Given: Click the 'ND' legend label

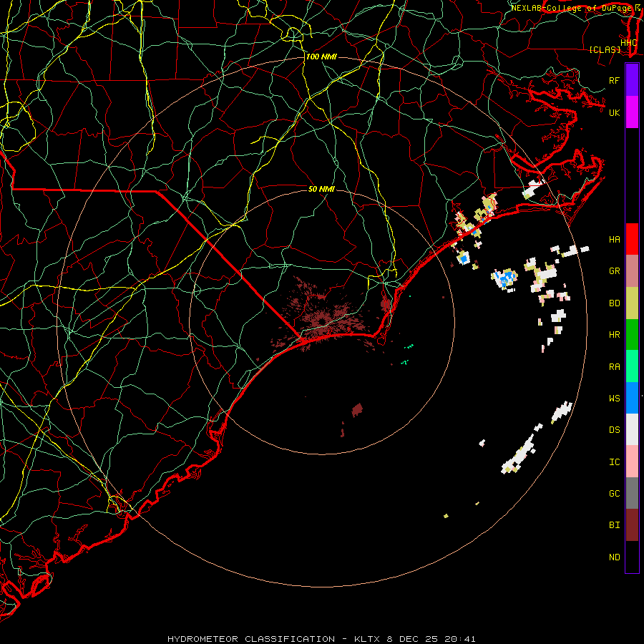Looking at the screenshot, I should tap(614, 557).
